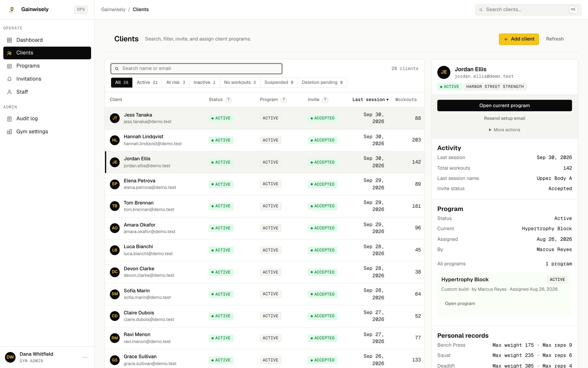Screen dimensions: 588x368
Task: Select the Amara Okafor row
Action: [265, 228]
